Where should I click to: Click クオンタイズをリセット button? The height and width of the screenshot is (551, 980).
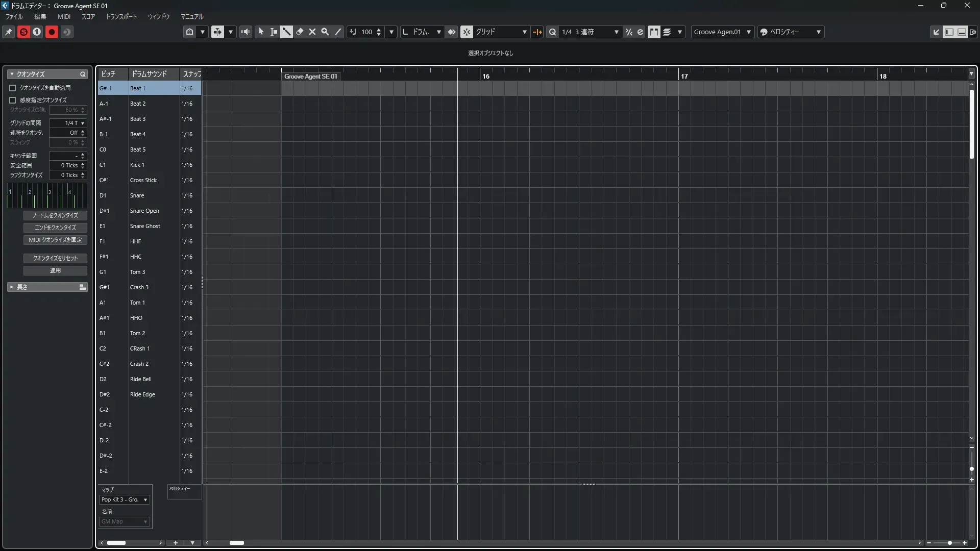(55, 258)
